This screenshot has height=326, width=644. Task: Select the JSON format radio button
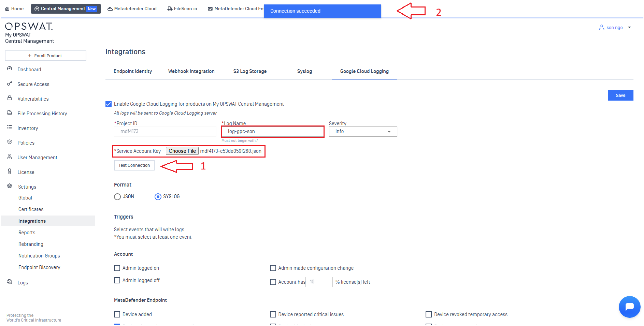pyautogui.click(x=117, y=197)
